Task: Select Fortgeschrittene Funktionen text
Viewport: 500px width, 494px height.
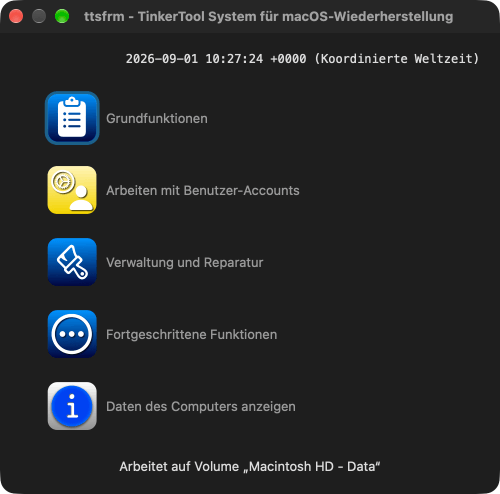Action: (x=191, y=335)
